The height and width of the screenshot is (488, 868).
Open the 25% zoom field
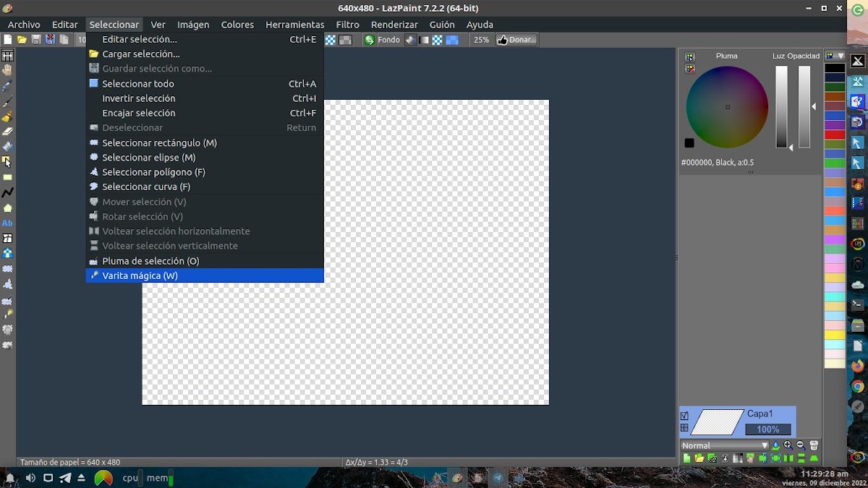(x=482, y=40)
